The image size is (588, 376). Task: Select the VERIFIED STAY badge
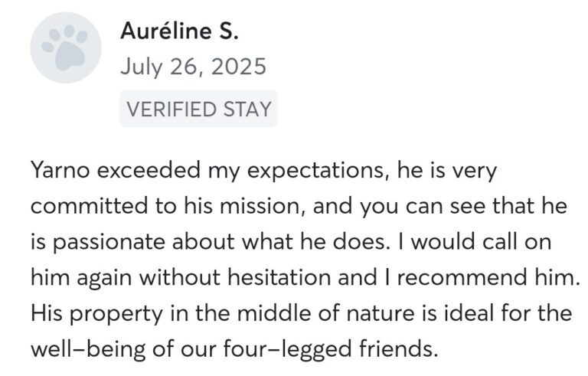198,109
